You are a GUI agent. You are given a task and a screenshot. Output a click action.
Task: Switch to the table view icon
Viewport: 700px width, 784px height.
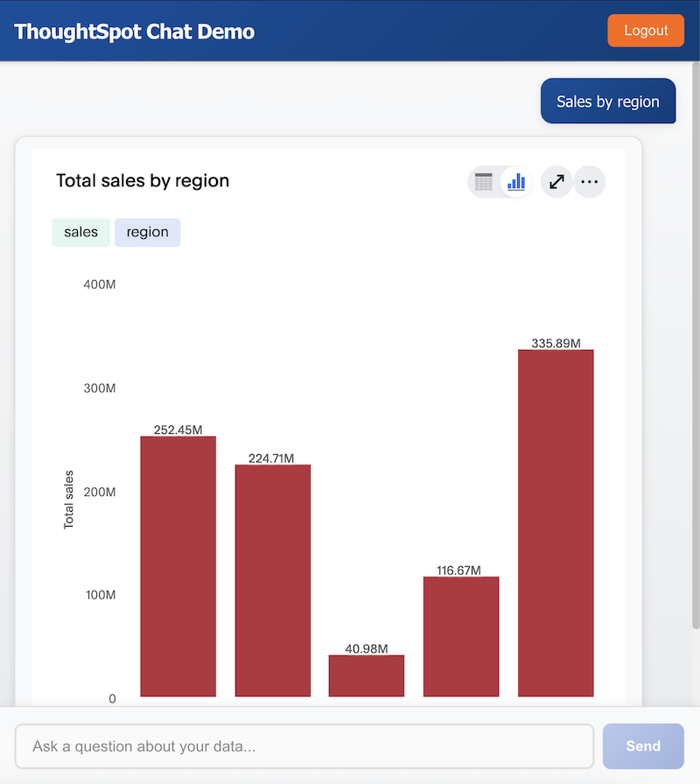tap(484, 182)
